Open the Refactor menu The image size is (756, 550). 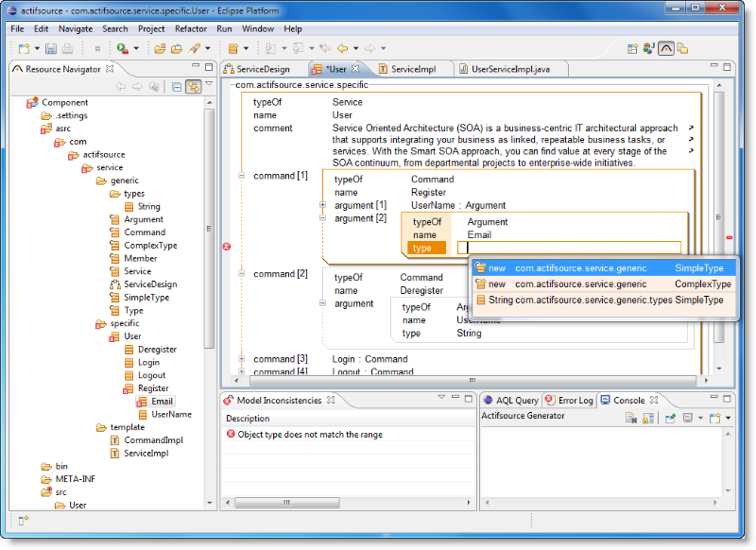click(191, 28)
